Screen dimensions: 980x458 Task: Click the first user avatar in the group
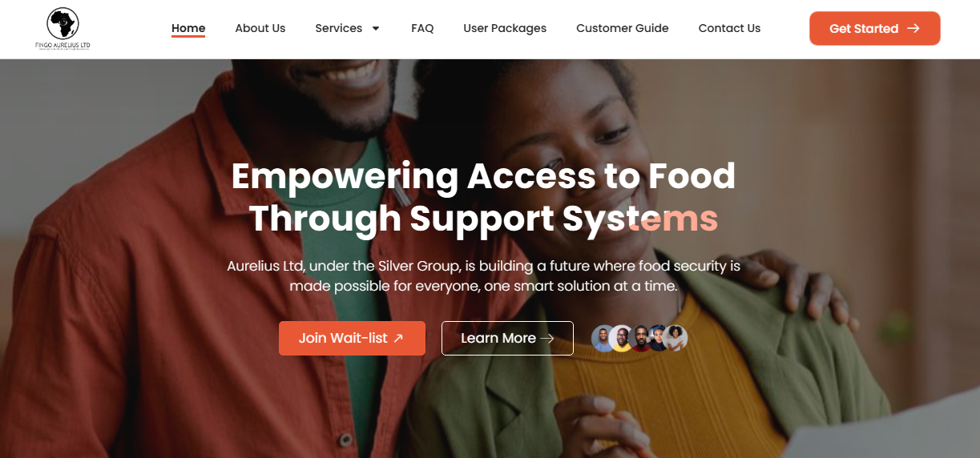click(603, 339)
